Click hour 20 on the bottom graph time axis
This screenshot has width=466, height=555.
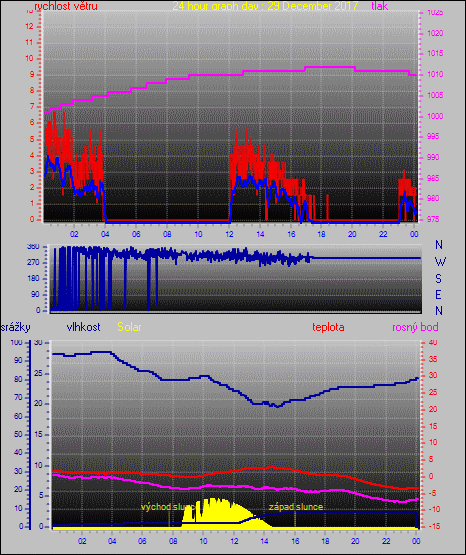(x=355, y=541)
